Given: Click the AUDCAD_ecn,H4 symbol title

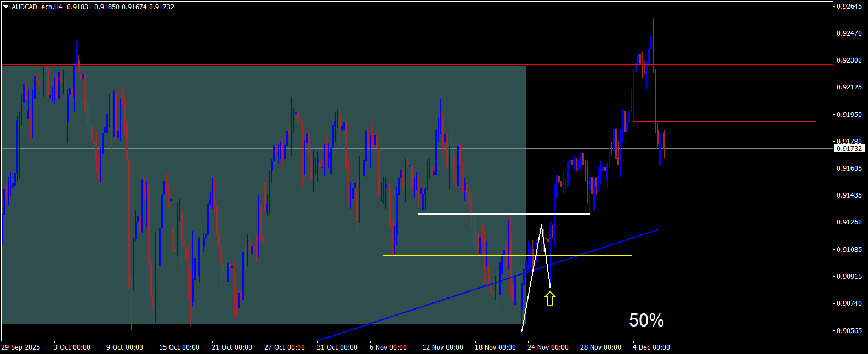Looking at the screenshot, I should point(37,7).
